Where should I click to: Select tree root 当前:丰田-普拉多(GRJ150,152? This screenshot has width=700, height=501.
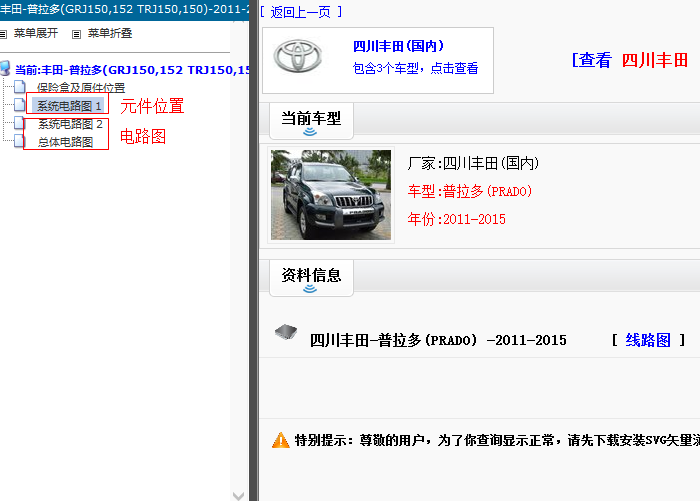(x=132, y=70)
